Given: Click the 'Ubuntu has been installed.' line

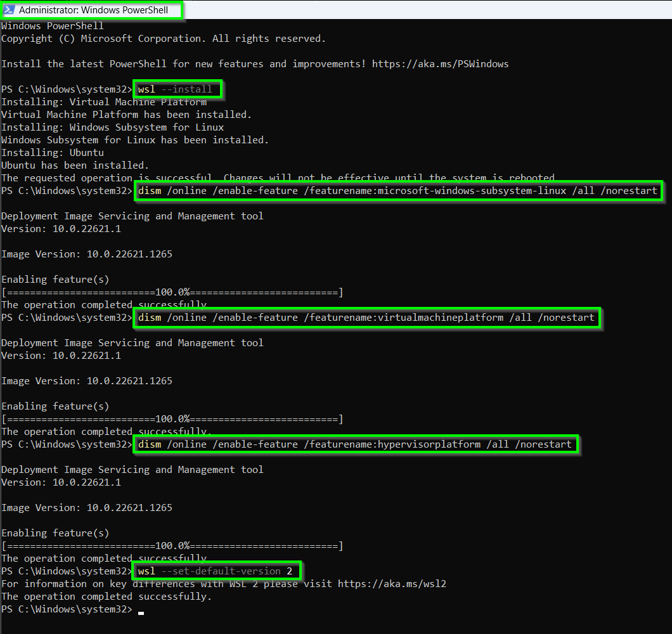Looking at the screenshot, I should coord(75,165).
